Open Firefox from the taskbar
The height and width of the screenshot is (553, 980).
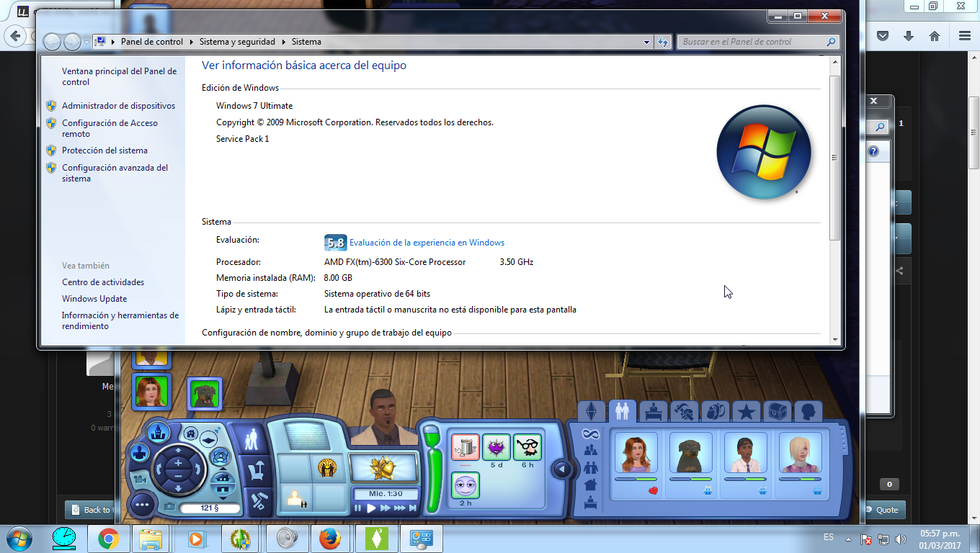point(329,539)
